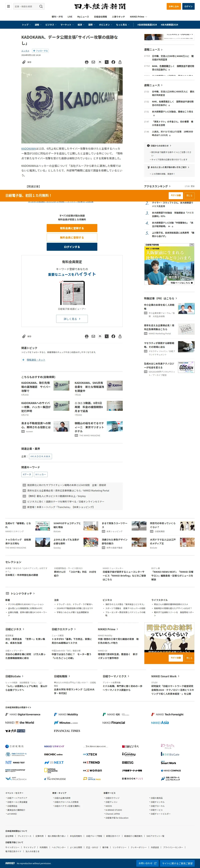Open the 日経ビジネス section heading
Image resolution: width=200 pixels, height=868 pixels.
click(15, 629)
